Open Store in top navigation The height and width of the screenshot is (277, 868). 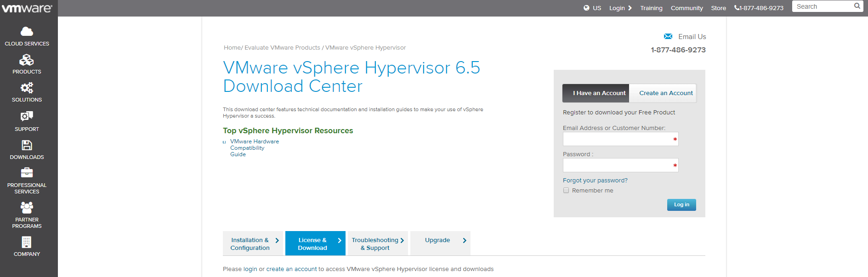(718, 8)
